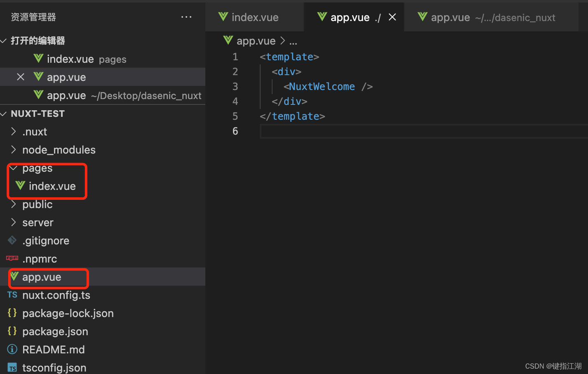Click the Vue icon of app.vue in the file tree
The height and width of the screenshot is (374, 588).
coord(14,276)
